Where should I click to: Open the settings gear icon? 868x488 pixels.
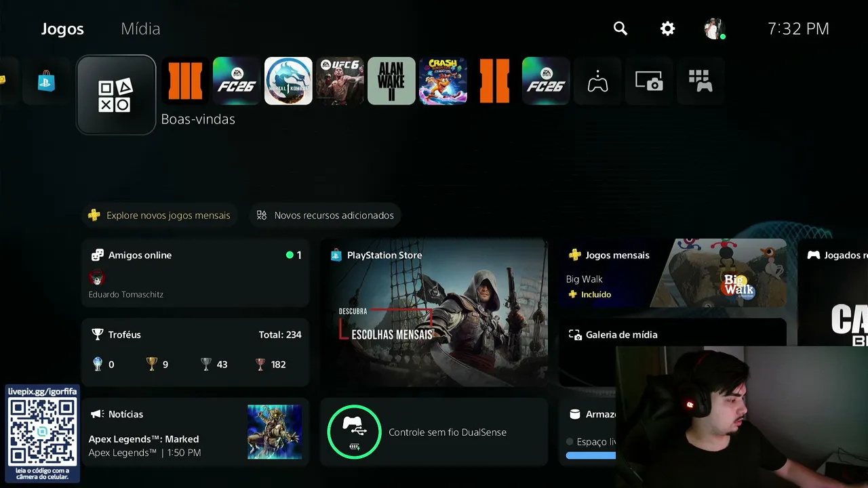(x=668, y=28)
